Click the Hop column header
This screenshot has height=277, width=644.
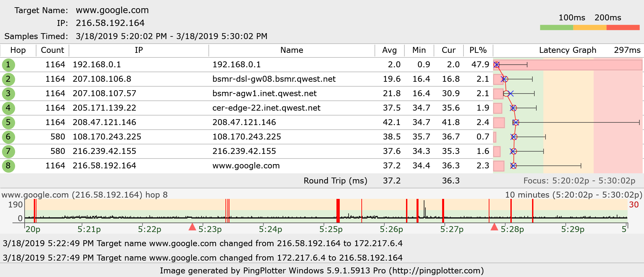(18, 50)
